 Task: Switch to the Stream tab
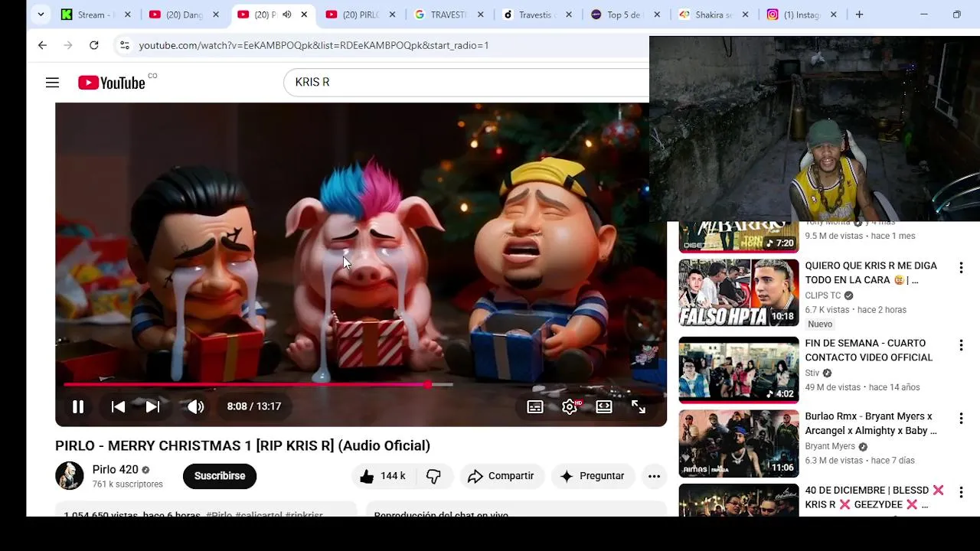(x=96, y=15)
